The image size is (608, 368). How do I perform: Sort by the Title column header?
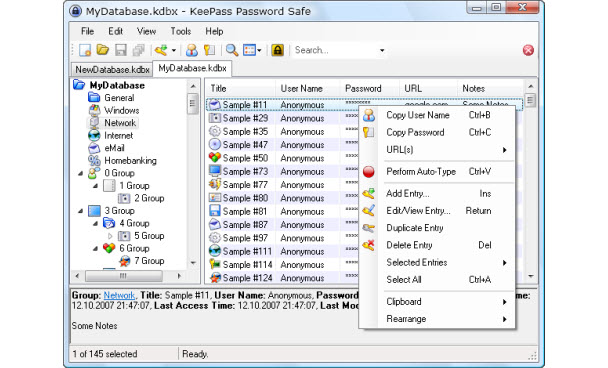(x=240, y=88)
